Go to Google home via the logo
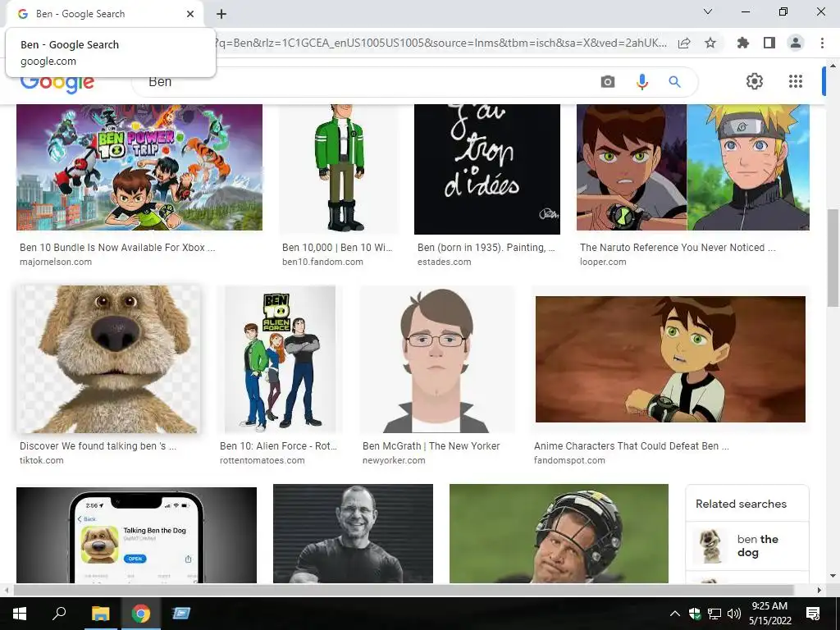 57,84
